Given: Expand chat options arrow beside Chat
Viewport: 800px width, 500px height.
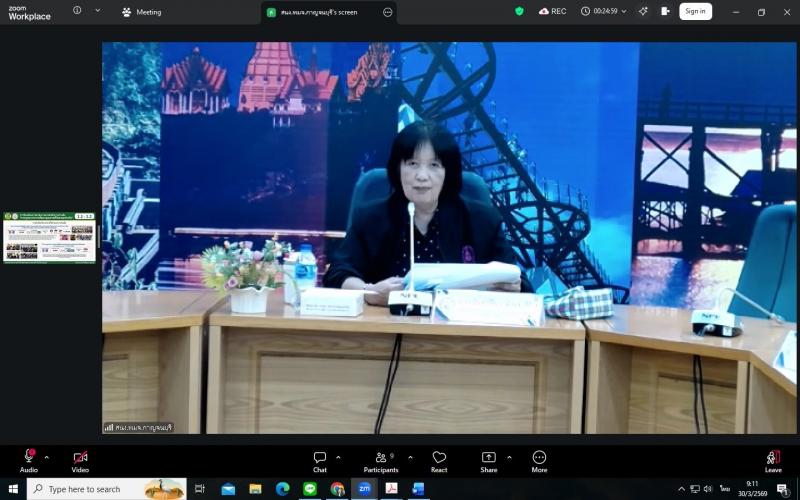Looking at the screenshot, I should tap(338, 457).
